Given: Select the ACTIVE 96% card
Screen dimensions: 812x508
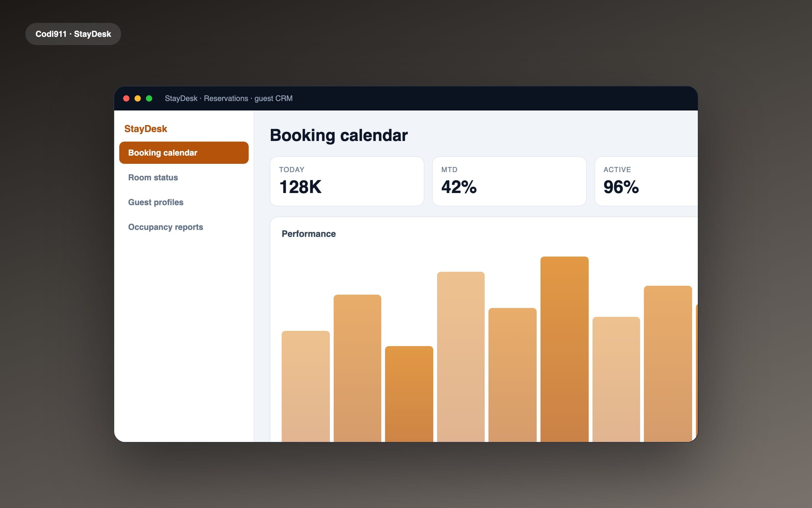Looking at the screenshot, I should (646, 181).
